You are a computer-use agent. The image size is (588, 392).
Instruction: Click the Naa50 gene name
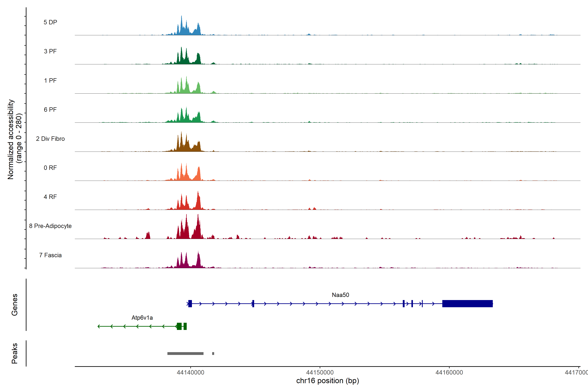coord(340,295)
